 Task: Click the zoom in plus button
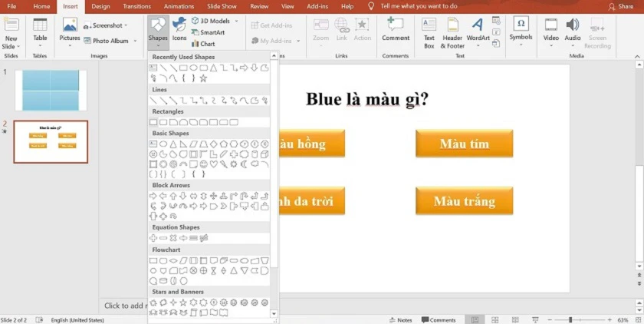click(x=609, y=320)
